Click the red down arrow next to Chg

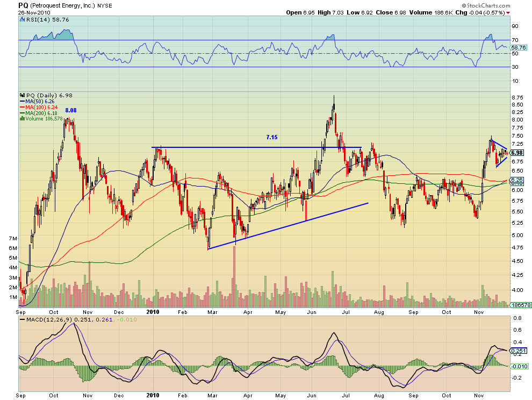508,13
